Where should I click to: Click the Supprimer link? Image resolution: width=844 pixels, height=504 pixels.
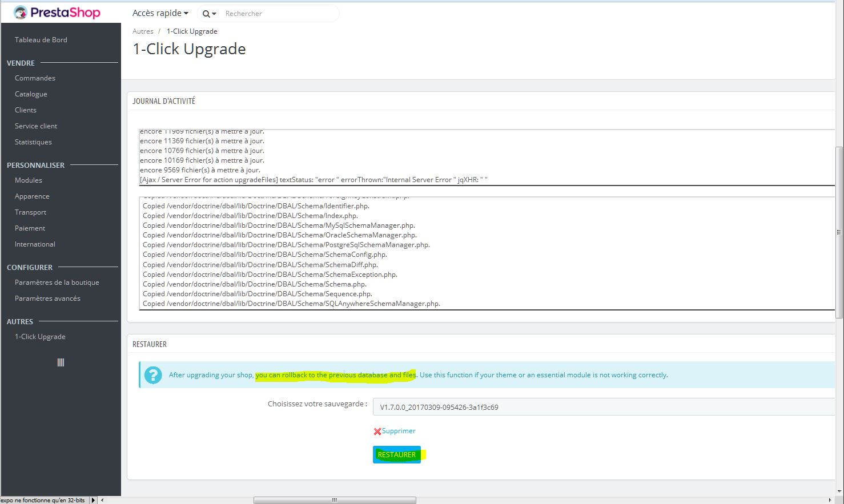coord(399,431)
